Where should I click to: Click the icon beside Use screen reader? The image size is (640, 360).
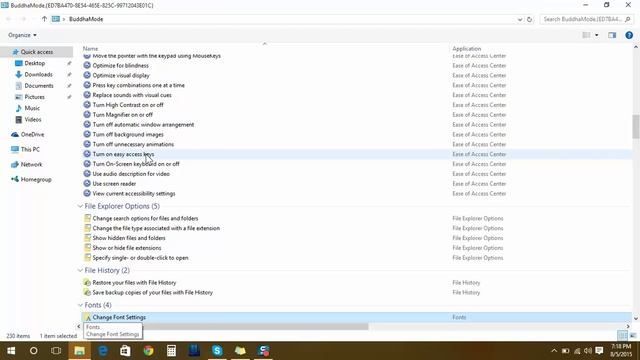pyautogui.click(x=87, y=184)
